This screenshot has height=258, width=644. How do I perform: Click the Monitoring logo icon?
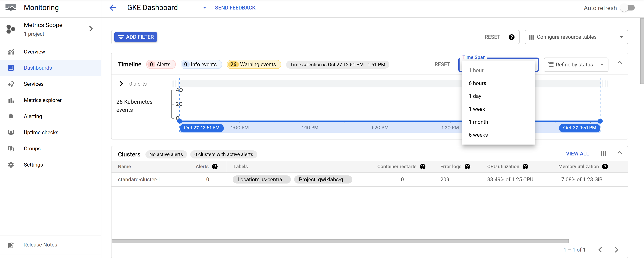coord(11,8)
